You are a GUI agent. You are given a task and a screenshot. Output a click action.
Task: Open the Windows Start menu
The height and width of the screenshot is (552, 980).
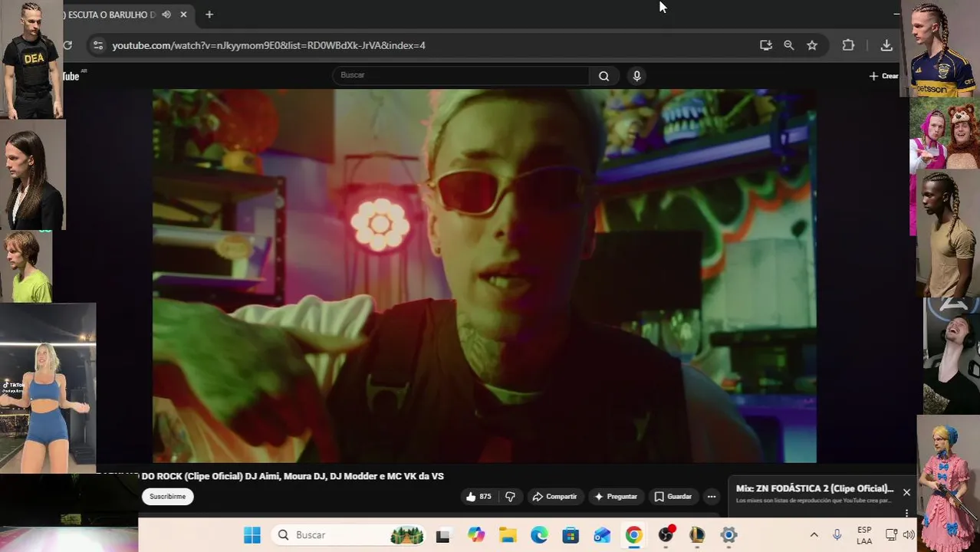(x=252, y=535)
